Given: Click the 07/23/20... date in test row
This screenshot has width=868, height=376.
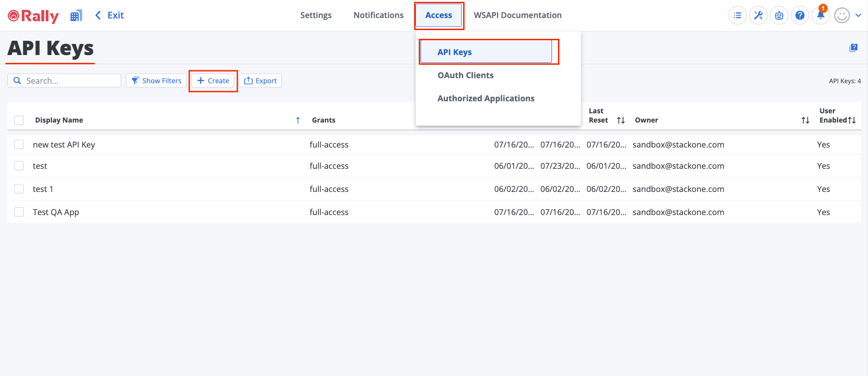Looking at the screenshot, I should point(560,166).
